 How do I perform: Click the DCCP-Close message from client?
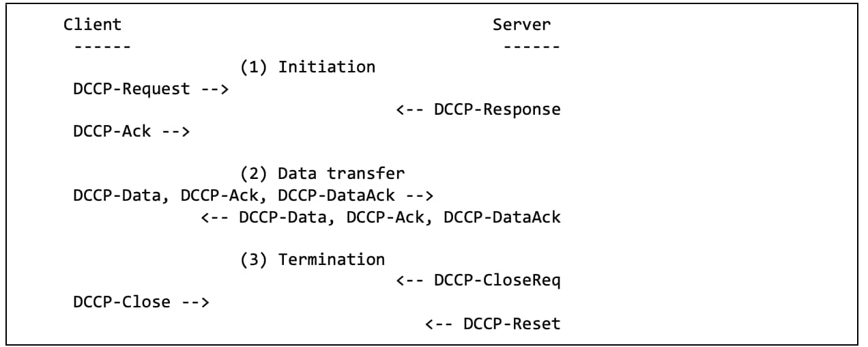tap(121, 302)
